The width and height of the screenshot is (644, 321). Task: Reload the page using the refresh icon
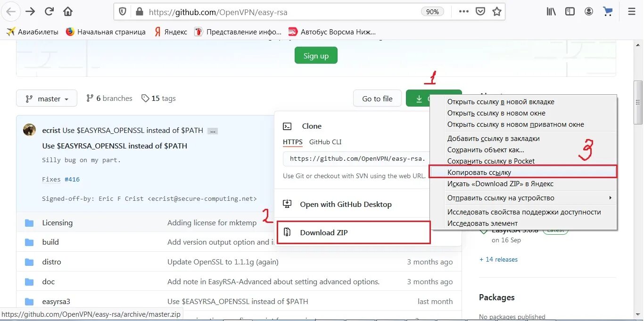point(49,12)
